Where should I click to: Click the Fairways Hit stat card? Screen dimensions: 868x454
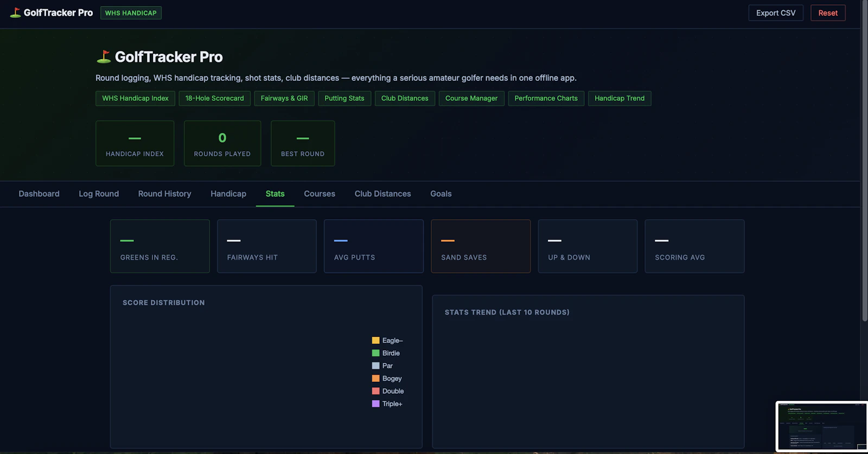click(267, 246)
